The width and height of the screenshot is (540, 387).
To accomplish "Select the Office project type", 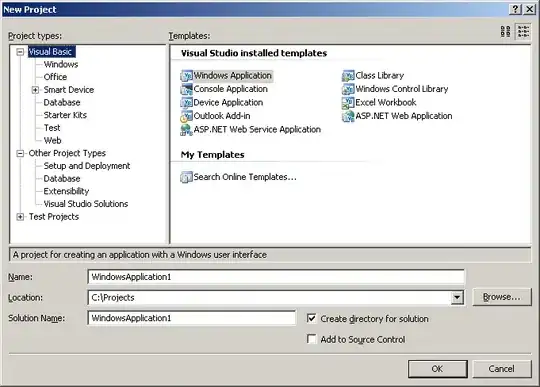I will click(55, 77).
